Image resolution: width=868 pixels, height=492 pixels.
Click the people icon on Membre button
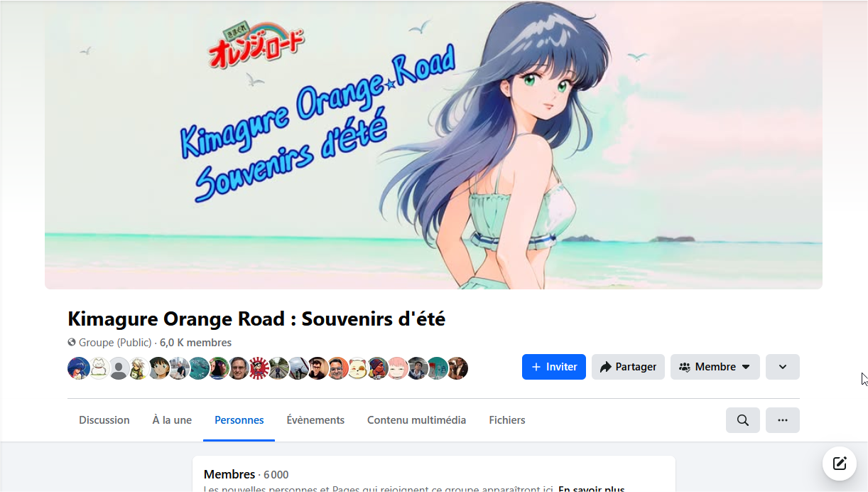[685, 367]
